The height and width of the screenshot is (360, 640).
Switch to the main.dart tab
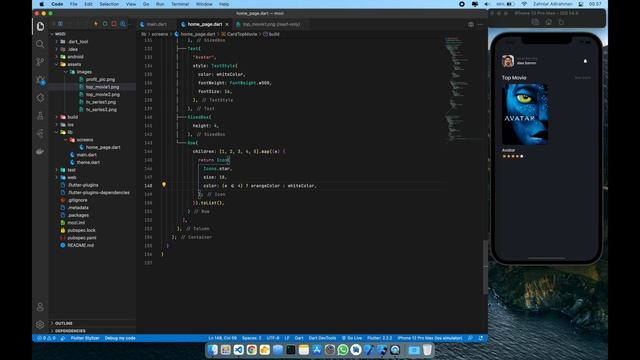click(x=157, y=24)
